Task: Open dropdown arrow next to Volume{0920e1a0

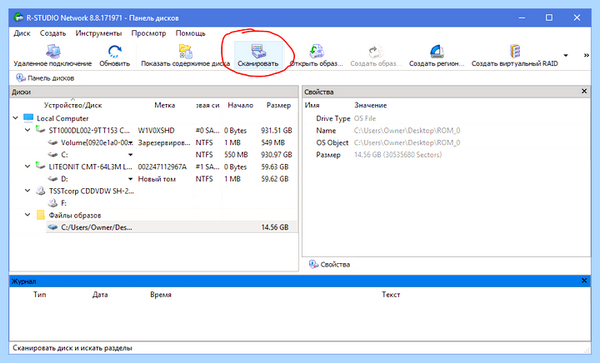Action: [130, 143]
